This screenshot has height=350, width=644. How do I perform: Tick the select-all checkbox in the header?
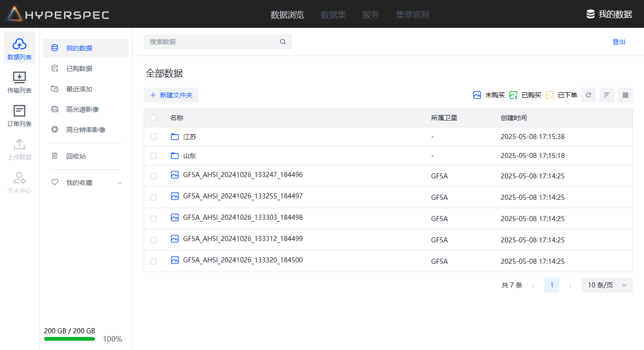[x=153, y=118]
